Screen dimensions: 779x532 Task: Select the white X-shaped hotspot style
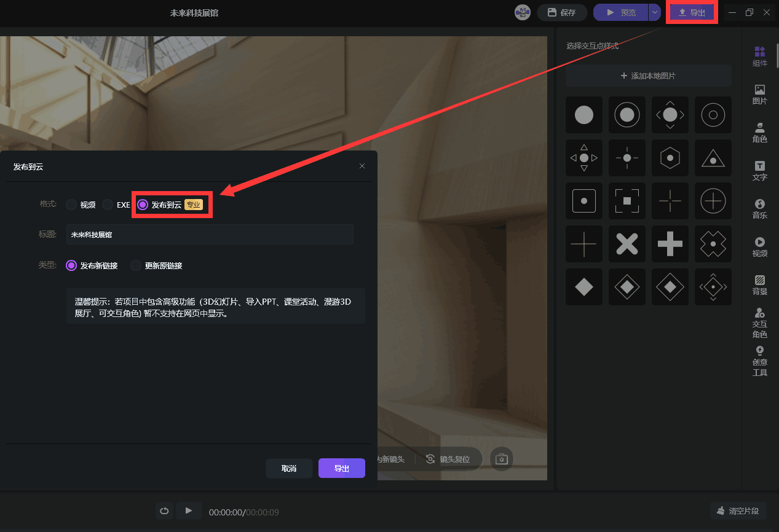tap(627, 244)
